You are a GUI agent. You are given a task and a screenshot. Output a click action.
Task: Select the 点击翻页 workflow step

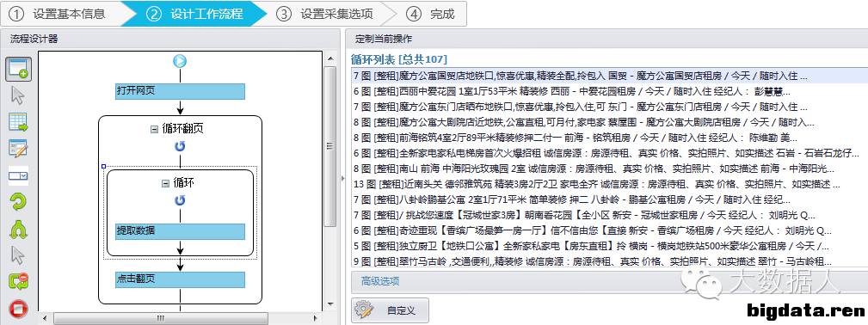[180, 279]
